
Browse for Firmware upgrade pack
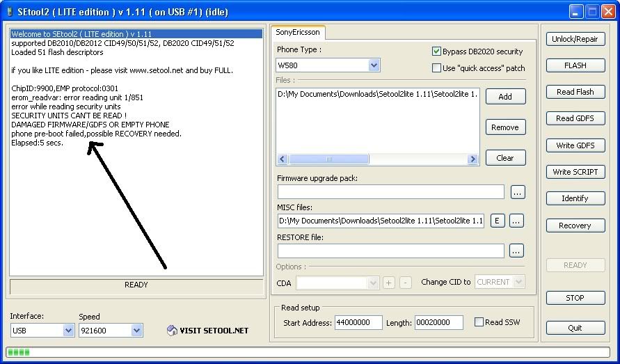pyautogui.click(x=518, y=192)
